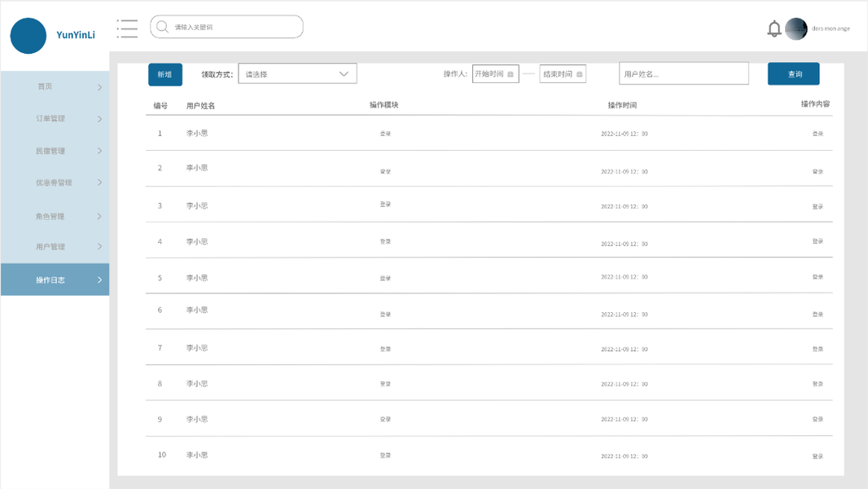
Task: Expand the 优惠券管理 sidebar chevron
Action: tap(100, 183)
